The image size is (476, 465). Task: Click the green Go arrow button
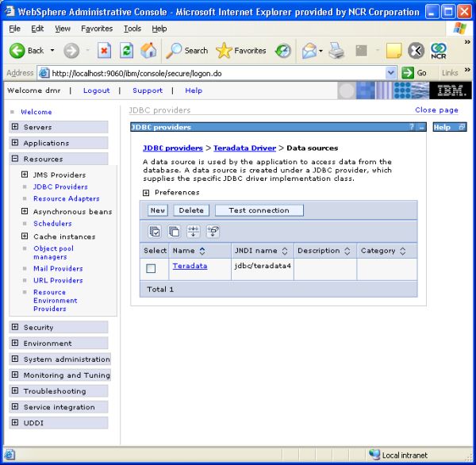pyautogui.click(x=408, y=73)
